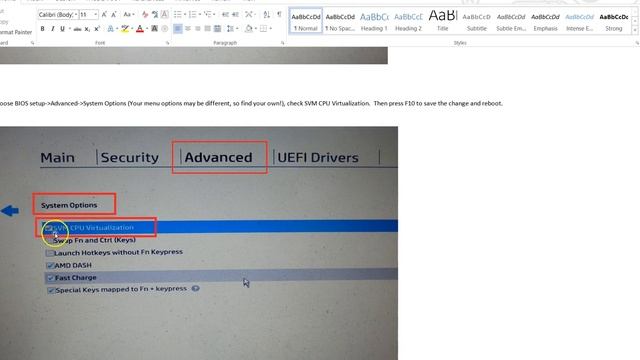640x360 pixels.
Task: Open the Styles pane launcher
Action: (x=637, y=43)
